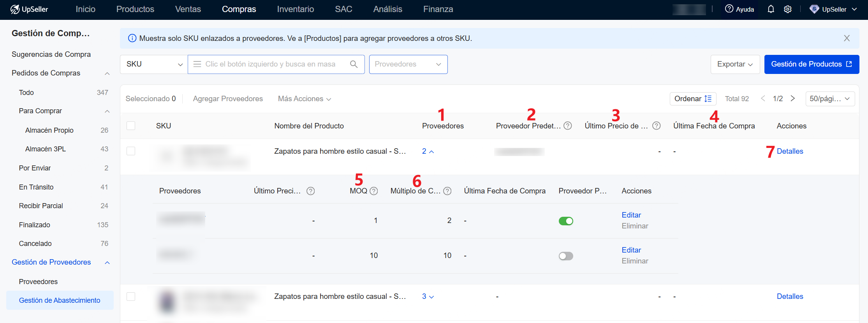Collapse Gestión de Proveedores section

[x=107, y=263]
